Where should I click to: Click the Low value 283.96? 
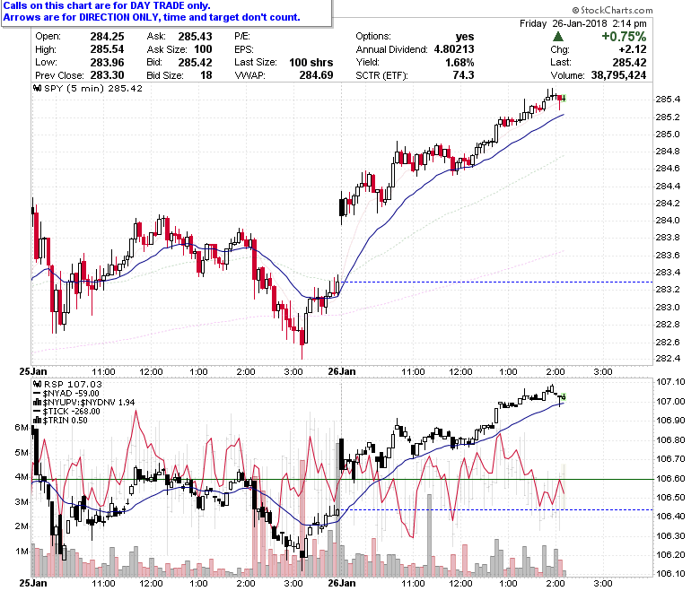coord(107,63)
